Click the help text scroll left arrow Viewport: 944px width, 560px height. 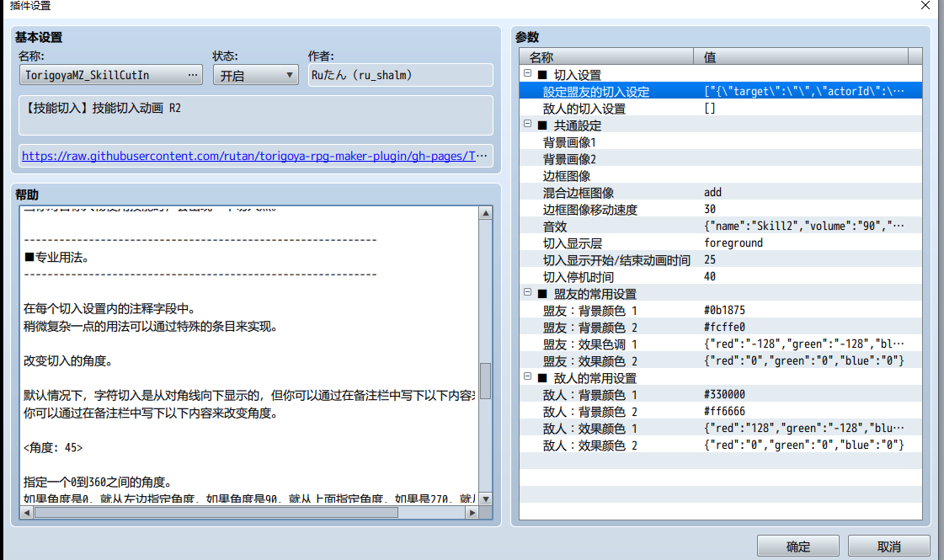(26, 513)
